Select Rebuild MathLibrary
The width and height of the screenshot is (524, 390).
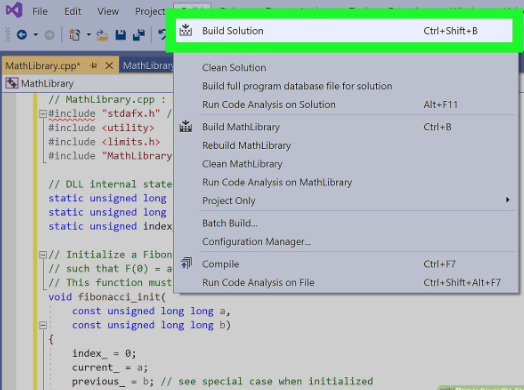(346, 145)
